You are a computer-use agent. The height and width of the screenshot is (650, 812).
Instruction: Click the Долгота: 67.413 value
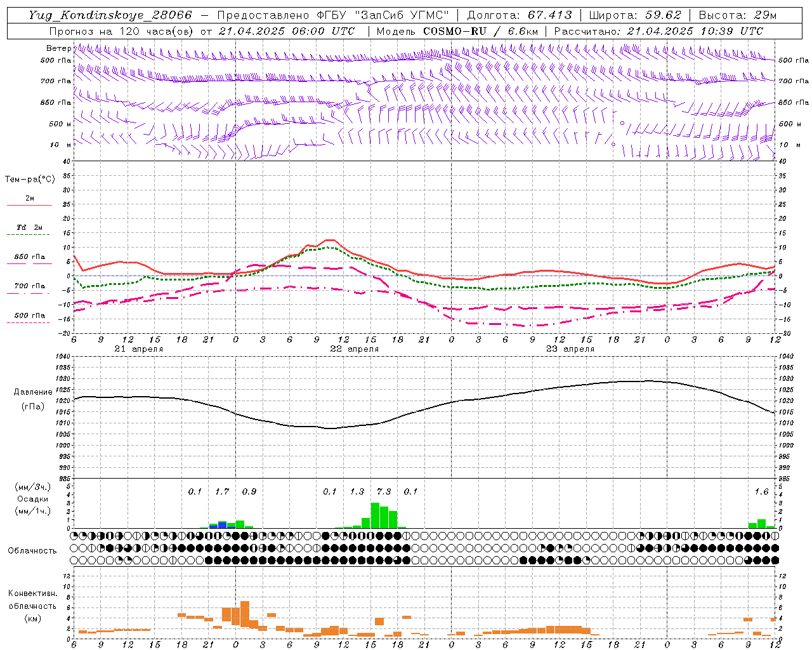coord(520,15)
